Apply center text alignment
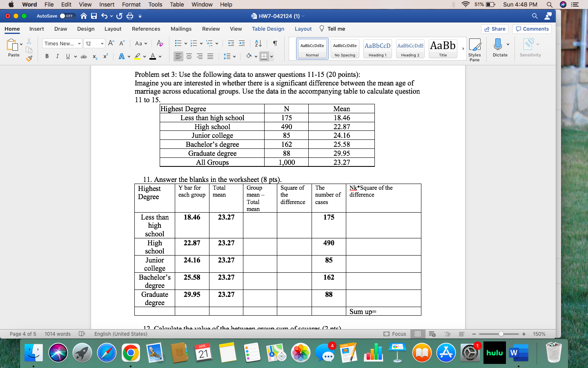 [x=188, y=56]
